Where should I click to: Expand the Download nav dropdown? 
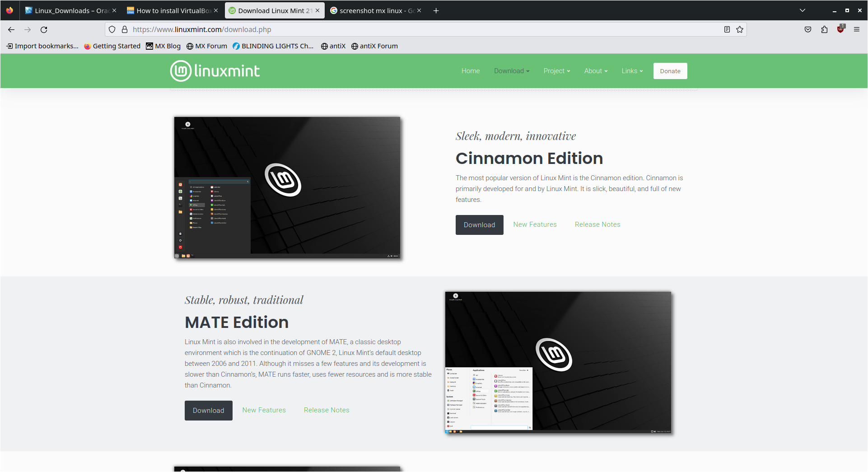coord(512,71)
